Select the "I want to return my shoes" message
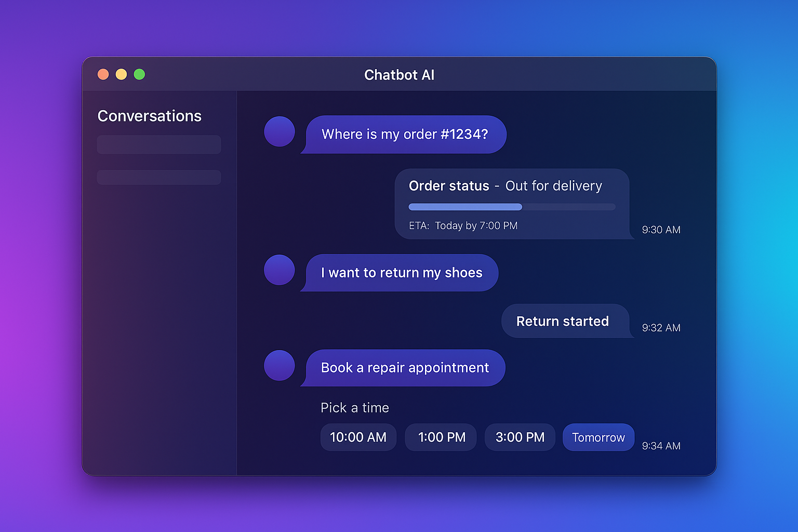Screen dimensions: 798x532 [x=401, y=273]
